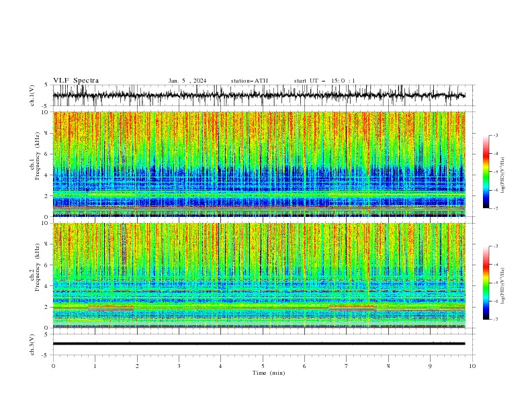Screen dimensions: 532x411
Task: Click the ch.1 spectrogram color scale bar
Action: tap(486, 172)
